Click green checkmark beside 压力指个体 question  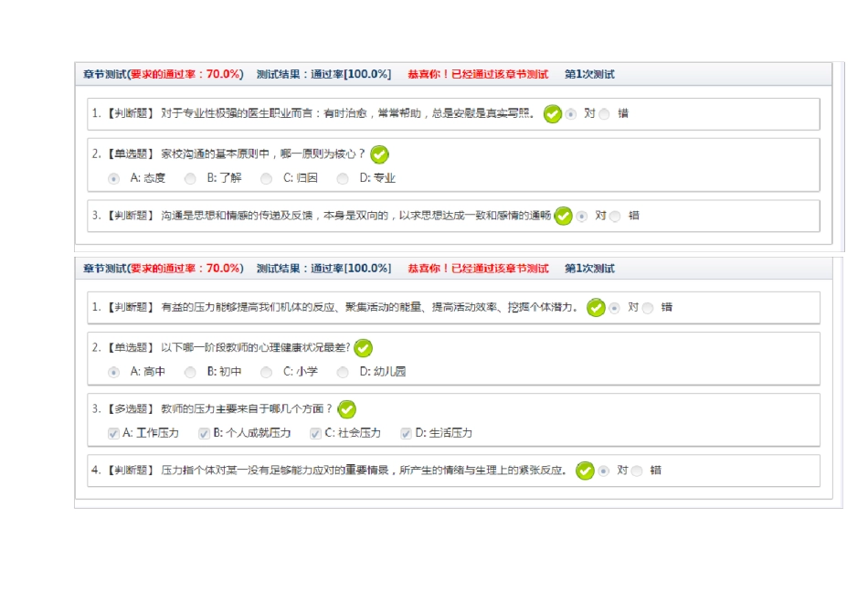click(585, 471)
